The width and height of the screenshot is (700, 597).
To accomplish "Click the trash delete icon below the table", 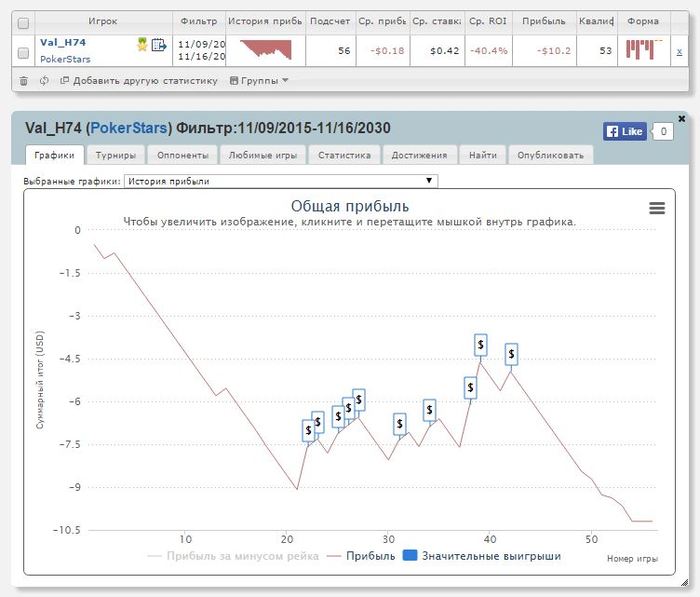I will [x=24, y=81].
